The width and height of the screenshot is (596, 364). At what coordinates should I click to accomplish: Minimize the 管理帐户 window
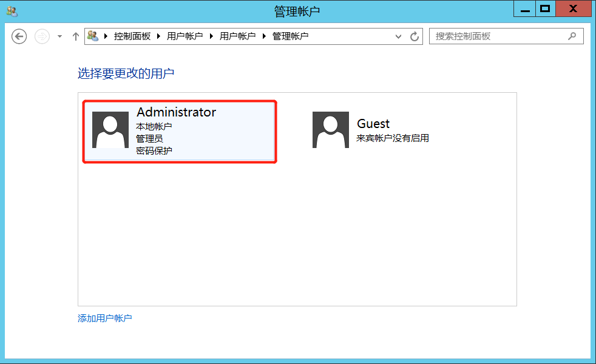[x=525, y=8]
